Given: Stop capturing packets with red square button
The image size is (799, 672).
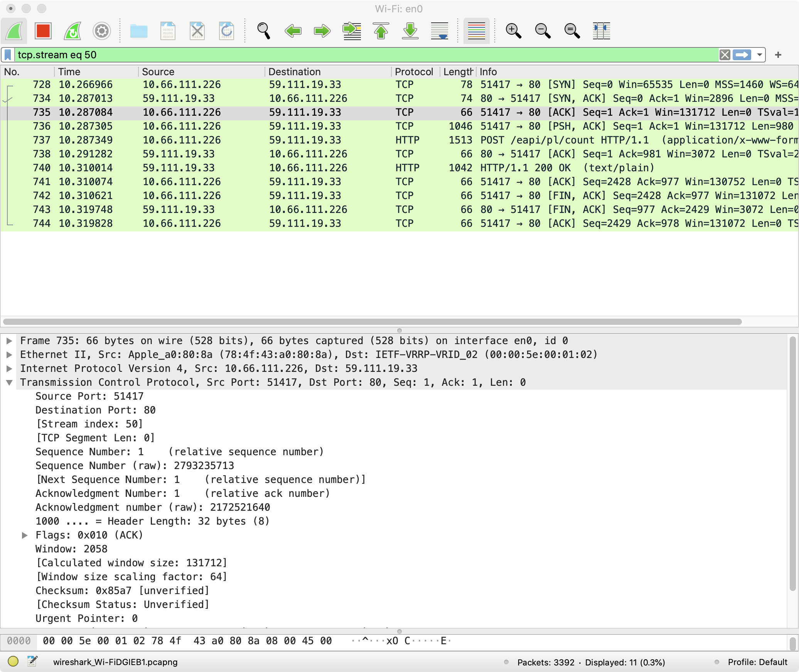Looking at the screenshot, I should point(43,31).
